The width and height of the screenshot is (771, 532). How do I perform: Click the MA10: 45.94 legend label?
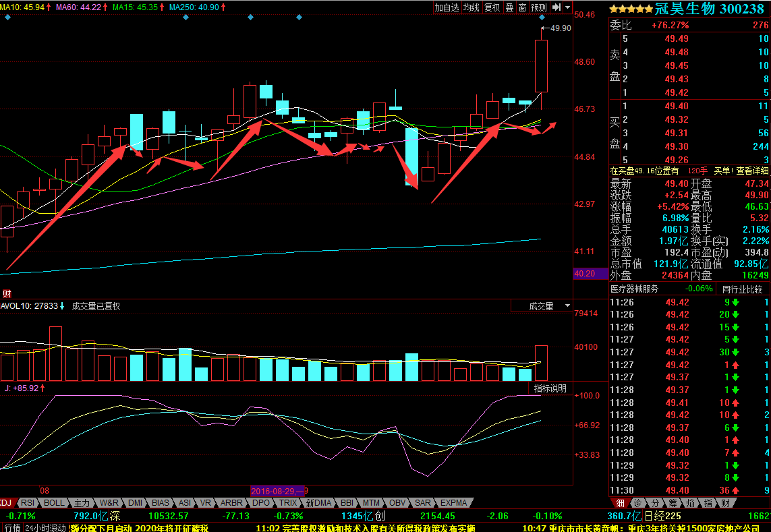pyautogui.click(x=24, y=7)
